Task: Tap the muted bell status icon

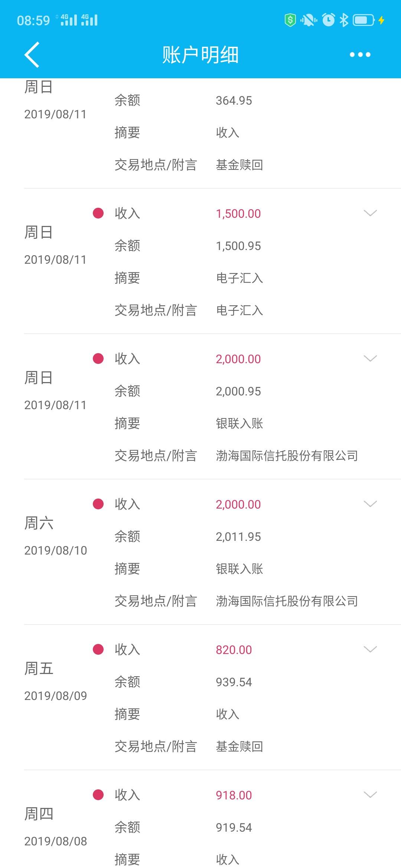Action: [x=309, y=20]
